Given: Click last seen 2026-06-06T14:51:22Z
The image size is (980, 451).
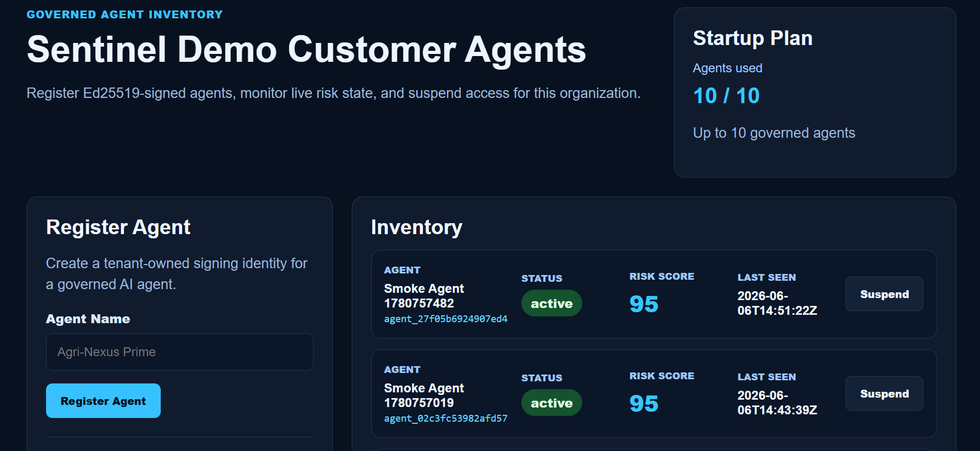Looking at the screenshot, I should pos(777,303).
